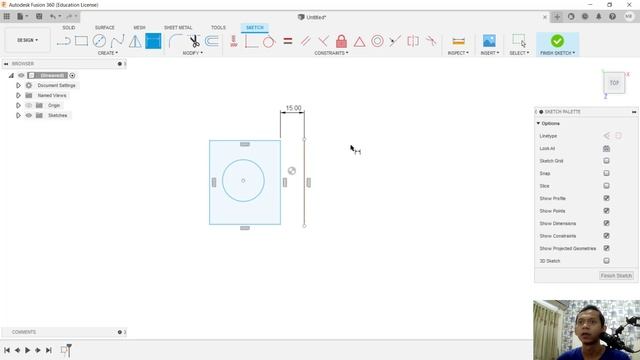This screenshot has height=360, width=640.
Task: Apply the Perpendicular constraint
Action: pos(323,41)
